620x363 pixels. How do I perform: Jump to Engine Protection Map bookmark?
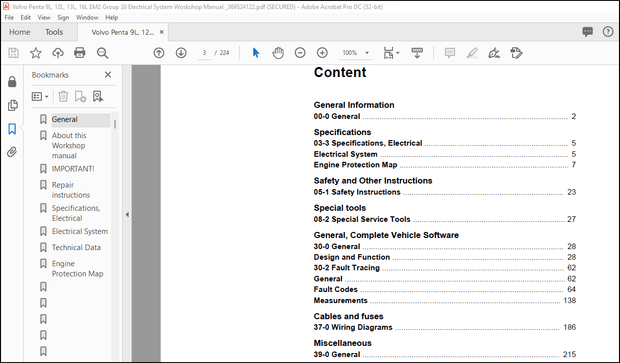tap(78, 268)
